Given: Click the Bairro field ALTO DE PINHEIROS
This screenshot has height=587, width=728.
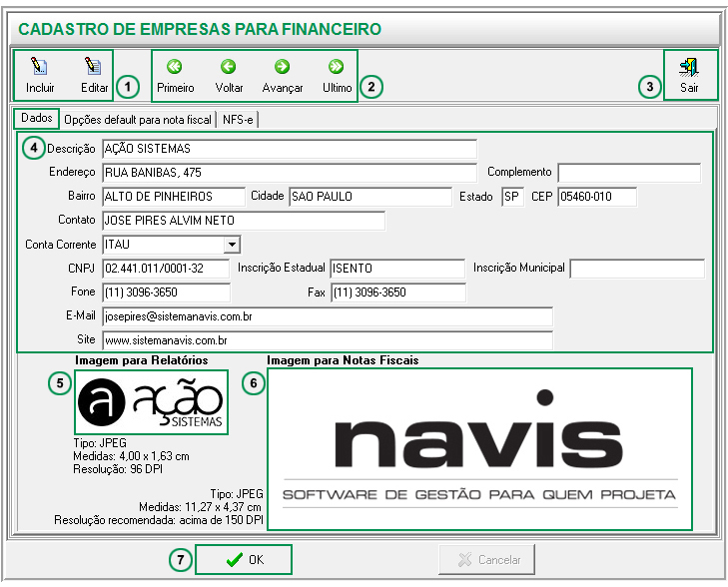Looking at the screenshot, I should (x=174, y=197).
